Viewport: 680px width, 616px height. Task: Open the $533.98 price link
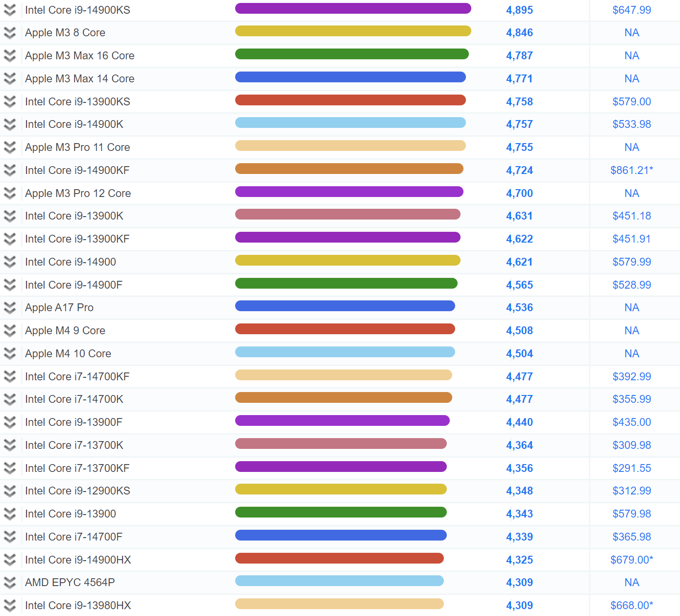(x=632, y=124)
